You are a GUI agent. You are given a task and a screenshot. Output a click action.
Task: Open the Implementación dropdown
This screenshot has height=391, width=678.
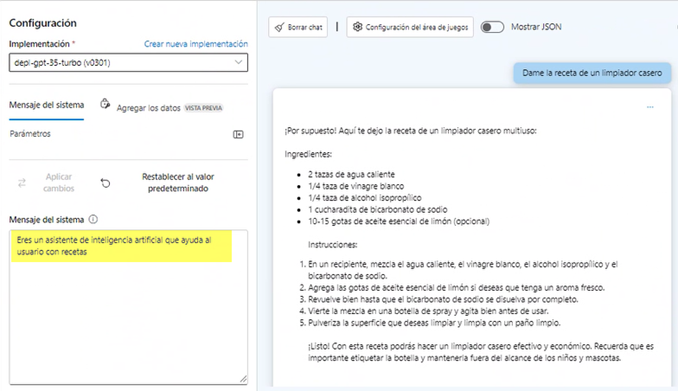click(x=128, y=63)
